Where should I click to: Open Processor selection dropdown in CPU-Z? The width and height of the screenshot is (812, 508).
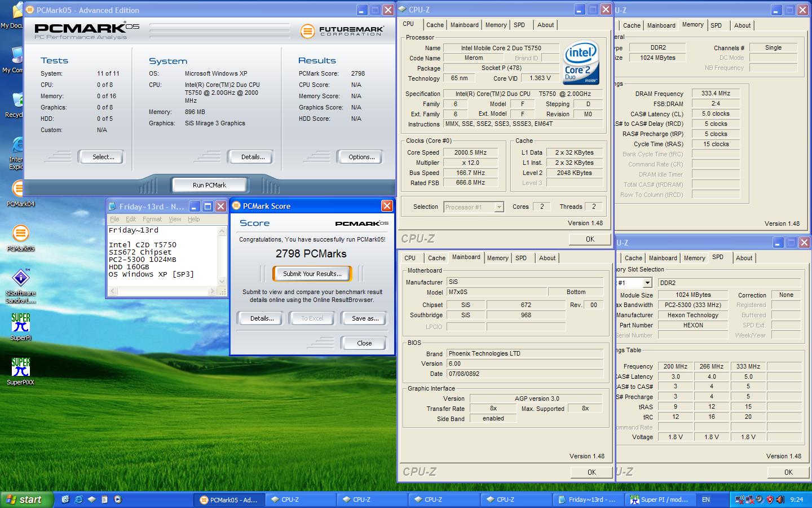[498, 207]
